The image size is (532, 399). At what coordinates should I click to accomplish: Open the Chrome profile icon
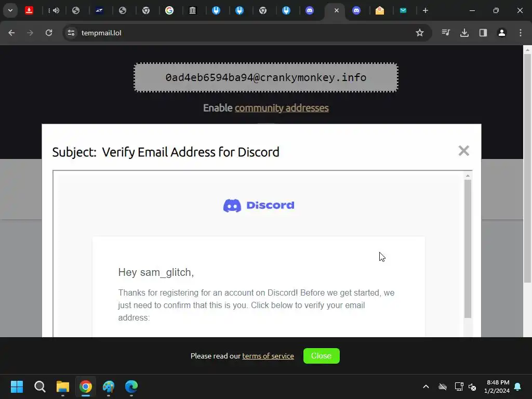(502, 33)
